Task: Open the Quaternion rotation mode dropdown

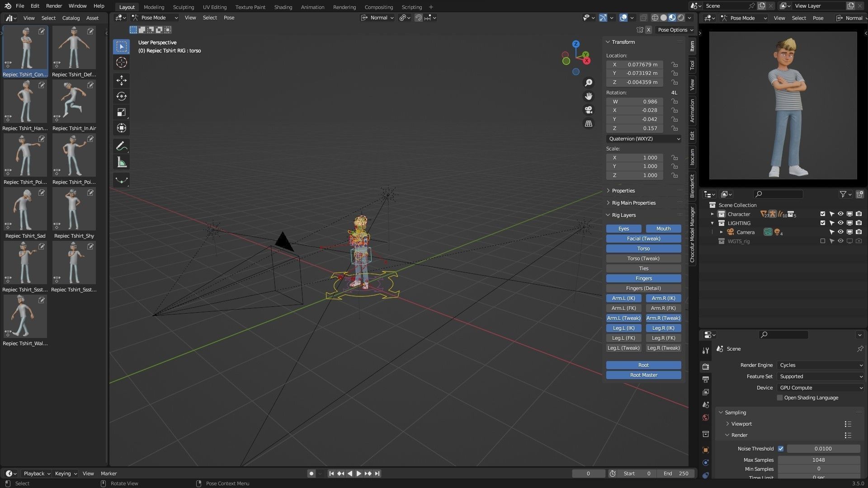Action: coord(643,139)
